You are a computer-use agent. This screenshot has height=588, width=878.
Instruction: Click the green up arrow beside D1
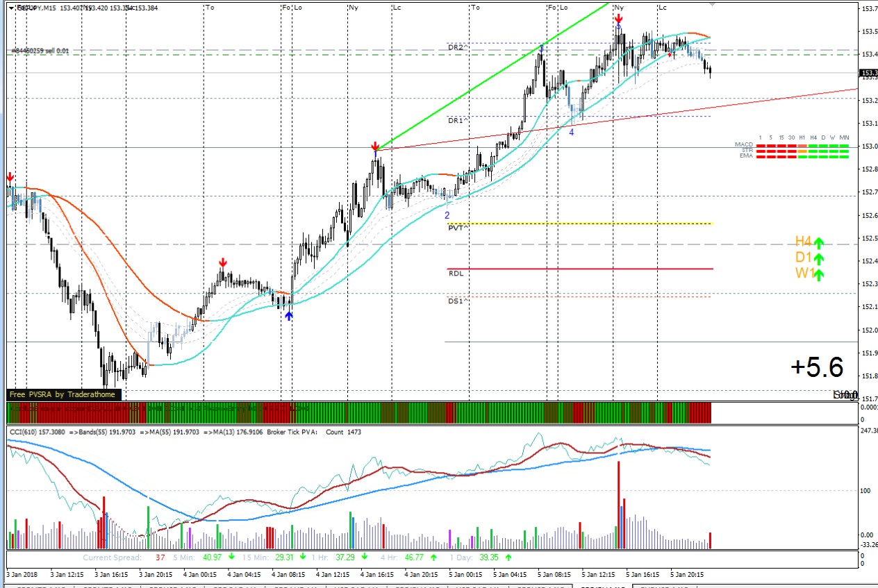coord(818,258)
